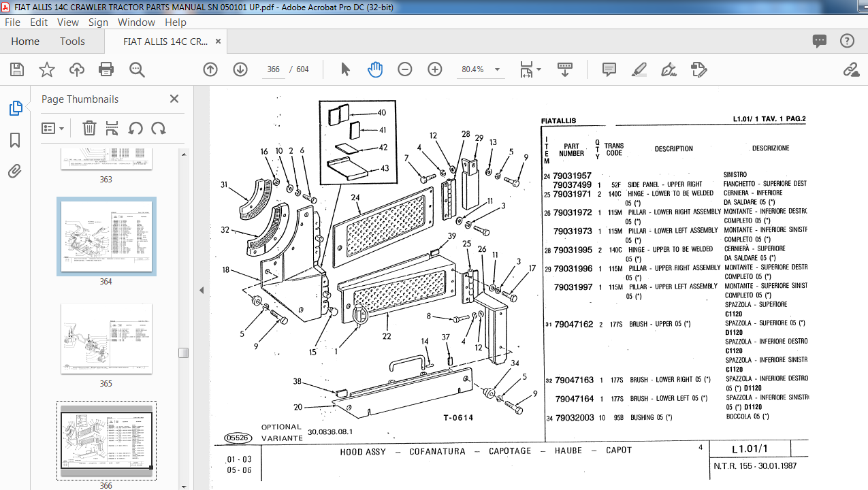The height and width of the screenshot is (490, 868).
Task: Add a sticky note comment
Action: pos(609,69)
